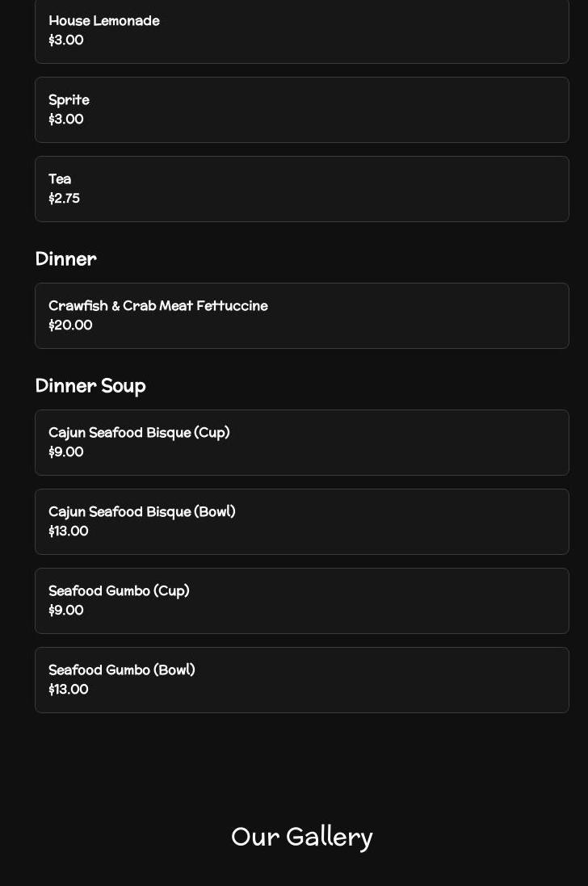Choose Cajun Seafood Bisque (Cup)
Image resolution: width=588 pixels, height=886 pixels.
[x=301, y=442]
